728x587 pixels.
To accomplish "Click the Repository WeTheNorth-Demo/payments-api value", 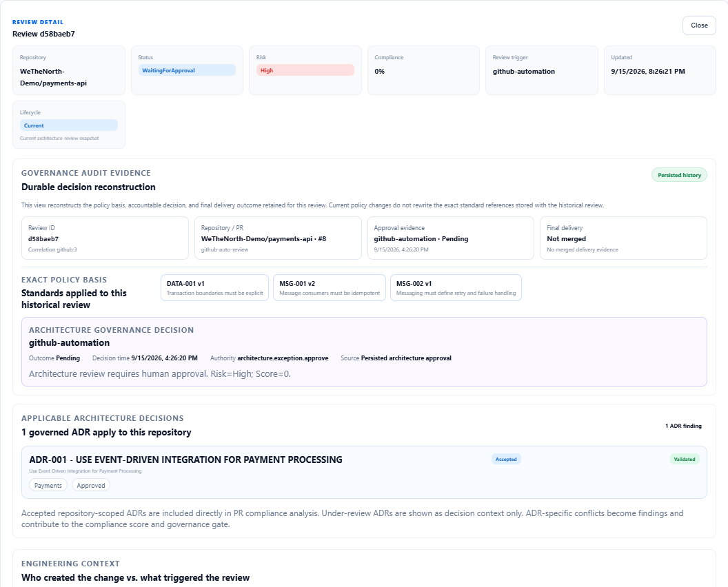I will point(53,77).
